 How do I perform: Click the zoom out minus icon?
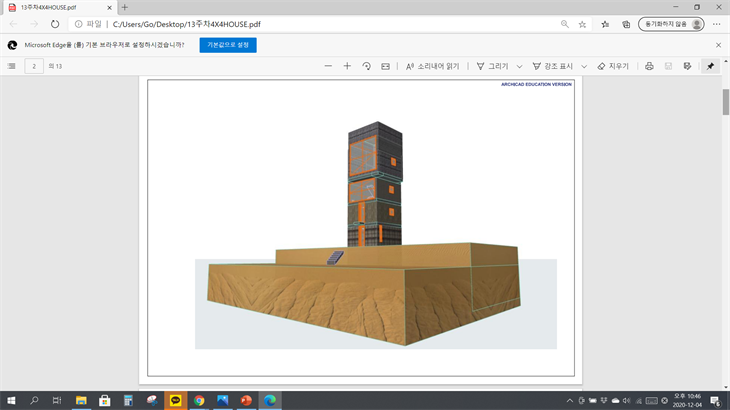click(x=328, y=66)
